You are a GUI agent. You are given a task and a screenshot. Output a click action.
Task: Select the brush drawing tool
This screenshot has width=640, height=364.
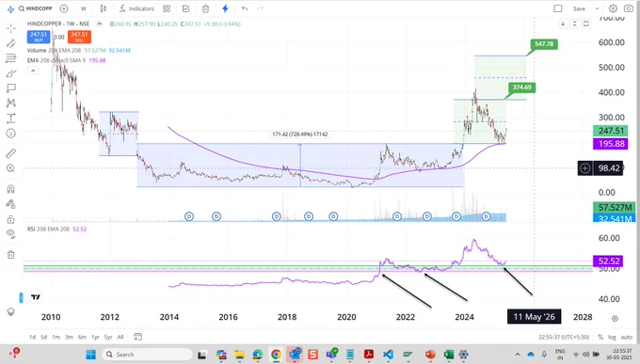pos(11,73)
